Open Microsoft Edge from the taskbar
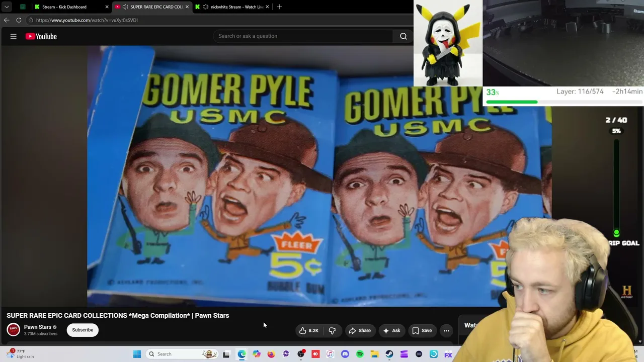Viewport: 644px width, 362px height. coord(242,354)
